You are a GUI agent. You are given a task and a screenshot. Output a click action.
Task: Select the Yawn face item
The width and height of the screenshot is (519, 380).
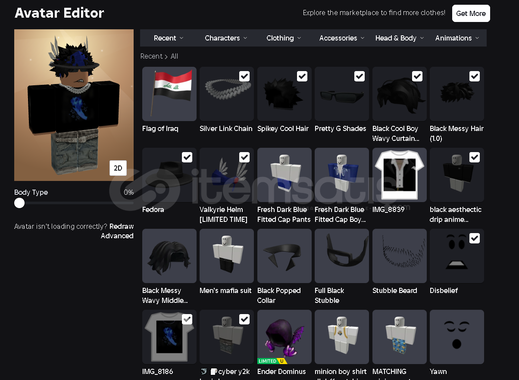tap(457, 337)
